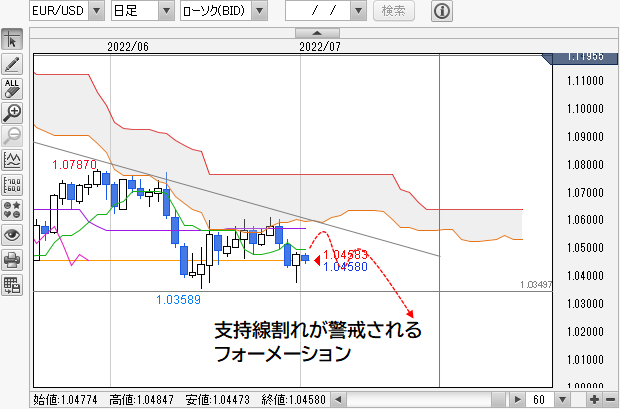The image size is (620, 409).
Task: Click the 1.10000 price axis label
Action: pos(585,109)
